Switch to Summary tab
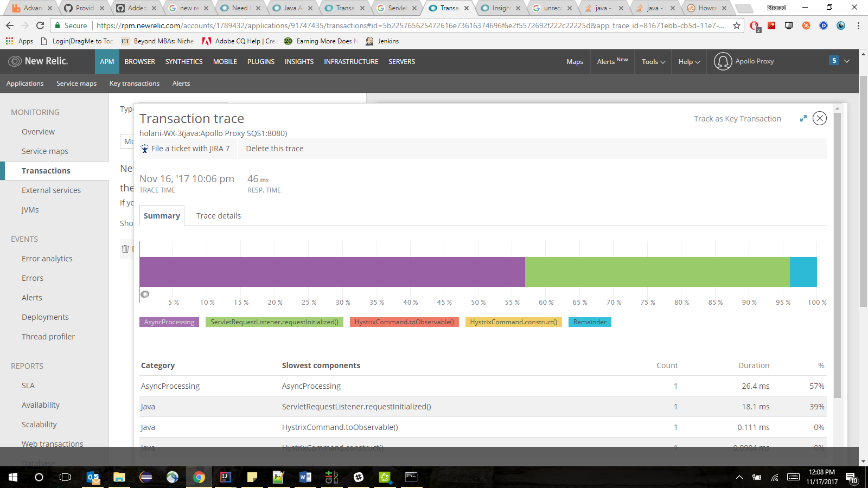868x488 pixels. click(x=162, y=216)
